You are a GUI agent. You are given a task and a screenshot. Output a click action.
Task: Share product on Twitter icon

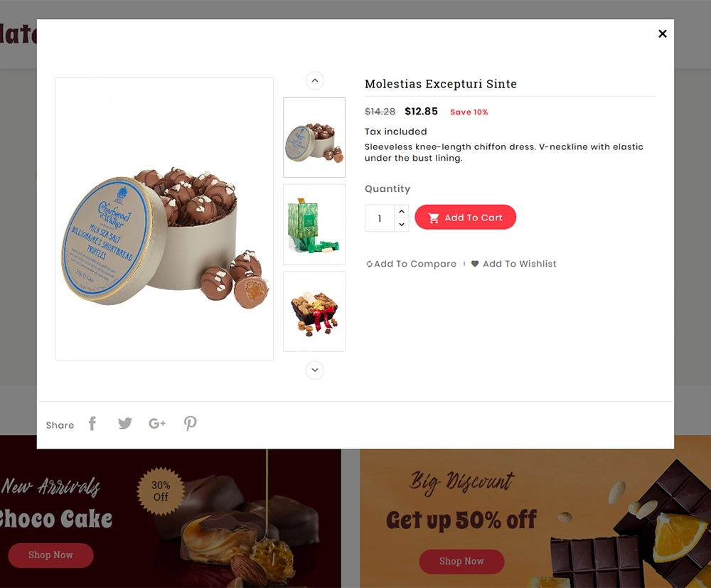124,424
